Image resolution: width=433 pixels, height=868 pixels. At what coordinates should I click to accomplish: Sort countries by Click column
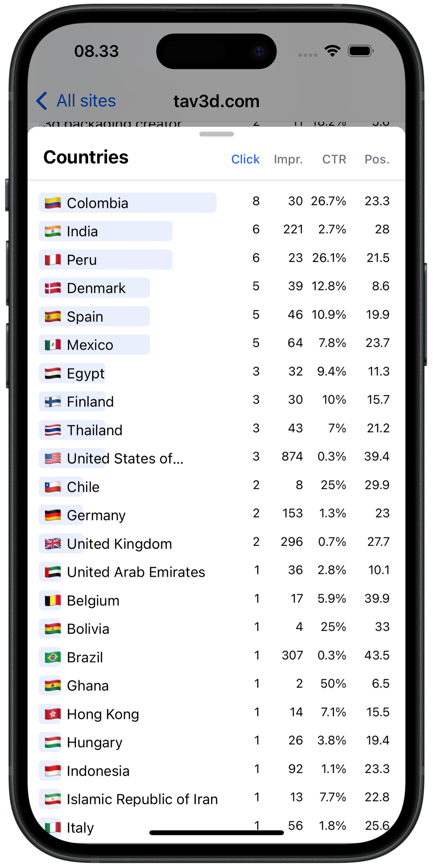click(245, 159)
